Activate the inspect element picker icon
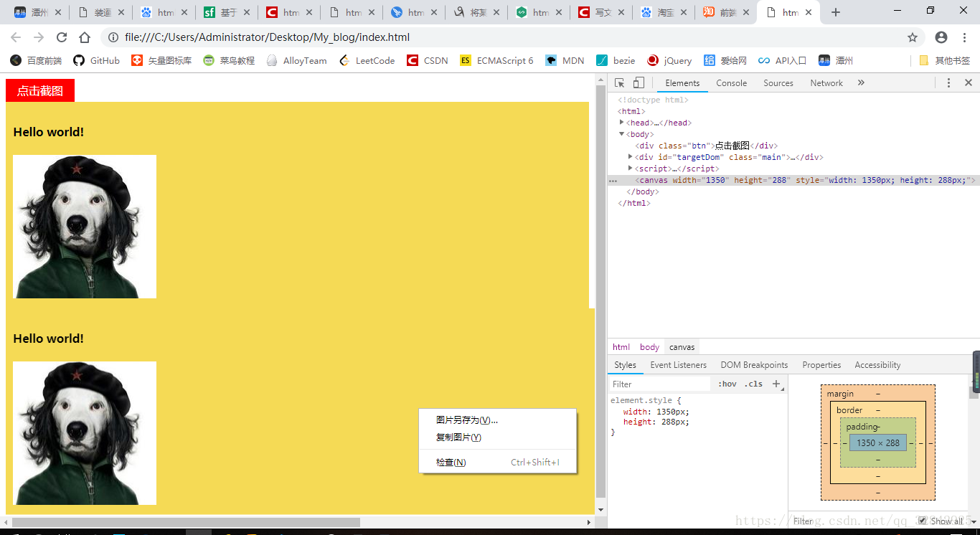This screenshot has width=980, height=535. click(620, 83)
